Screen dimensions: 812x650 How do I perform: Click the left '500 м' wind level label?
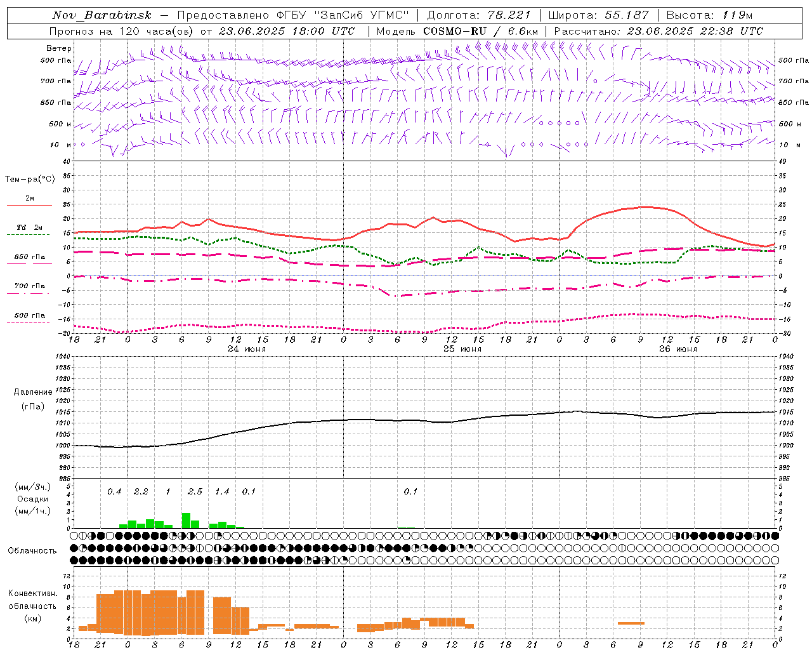[60, 124]
